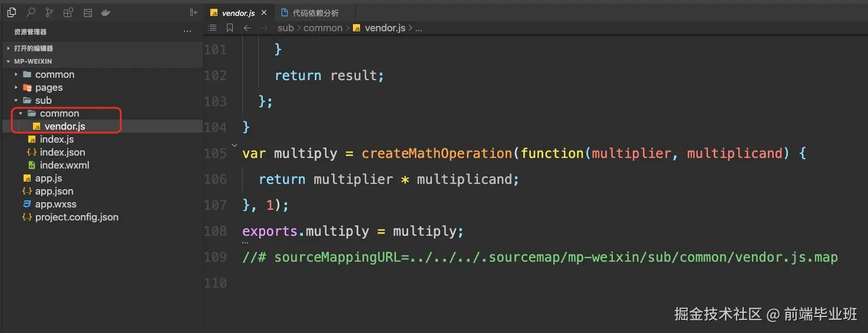Click the sourceMappingURL comment line
The width and height of the screenshot is (868, 333).
coord(540,257)
